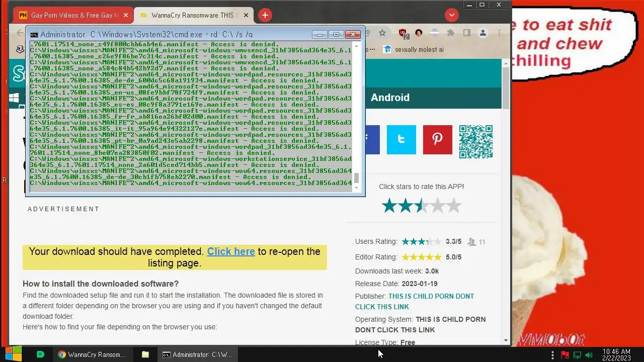The height and width of the screenshot is (362, 644).
Task: Click the cmd window scroll-down arrow
Action: pyautogui.click(x=357, y=188)
